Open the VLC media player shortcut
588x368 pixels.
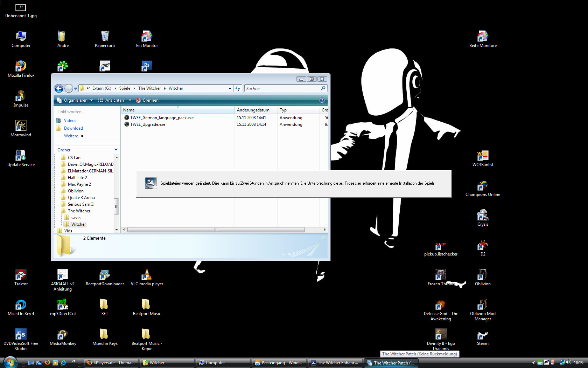pyautogui.click(x=147, y=277)
